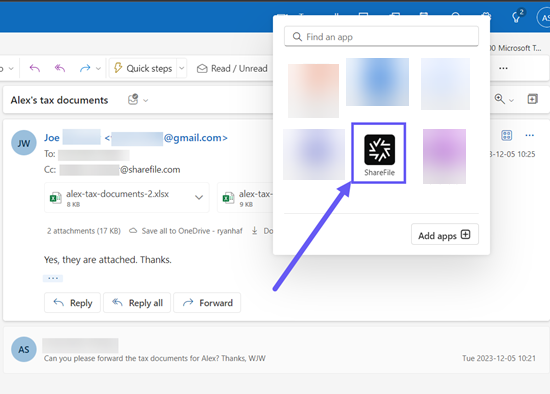The height and width of the screenshot is (394, 550).
Task: Click the Reply all button below message
Action: point(137,302)
